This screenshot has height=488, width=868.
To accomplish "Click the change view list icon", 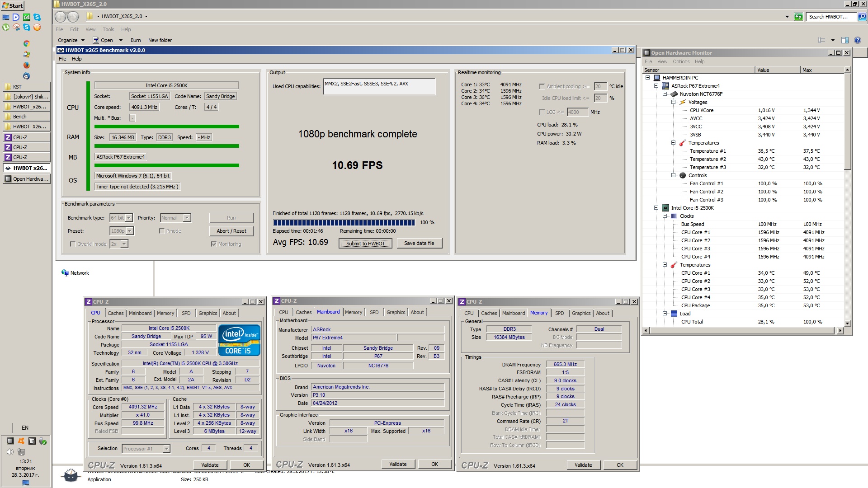I will coord(822,40).
